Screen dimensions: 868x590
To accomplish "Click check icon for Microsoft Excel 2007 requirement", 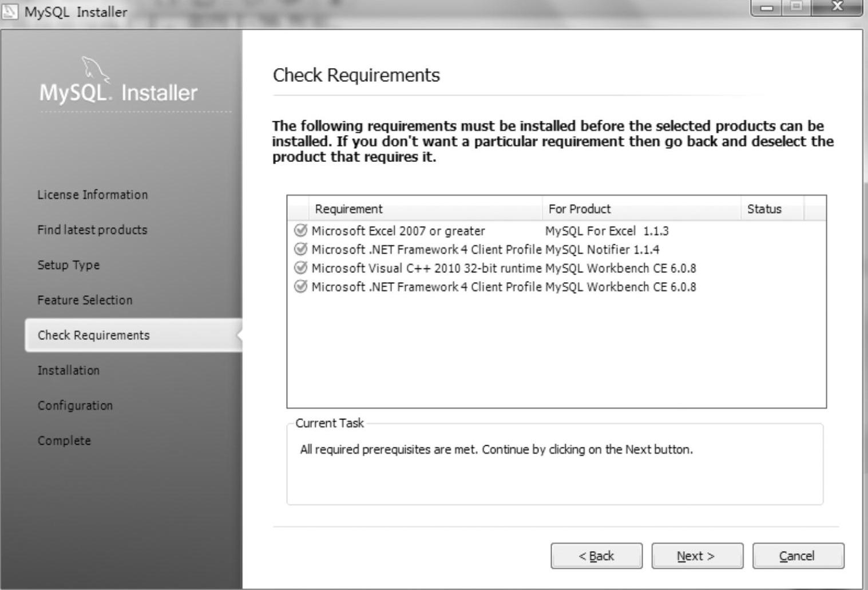I will 300,230.
